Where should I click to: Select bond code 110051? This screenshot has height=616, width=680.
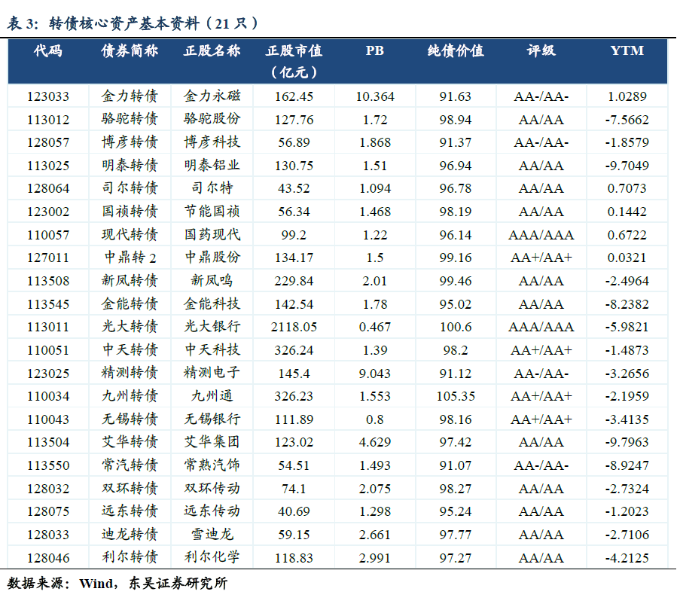tap(48, 350)
